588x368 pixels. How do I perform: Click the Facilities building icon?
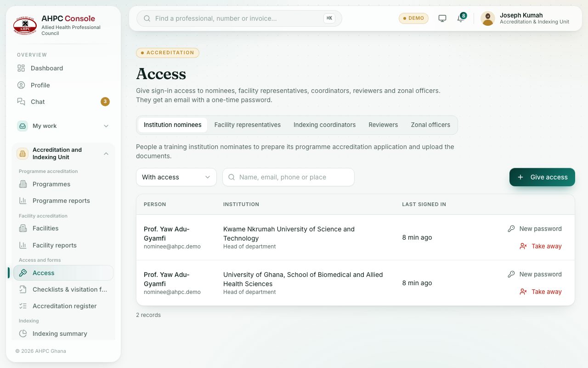click(x=23, y=228)
